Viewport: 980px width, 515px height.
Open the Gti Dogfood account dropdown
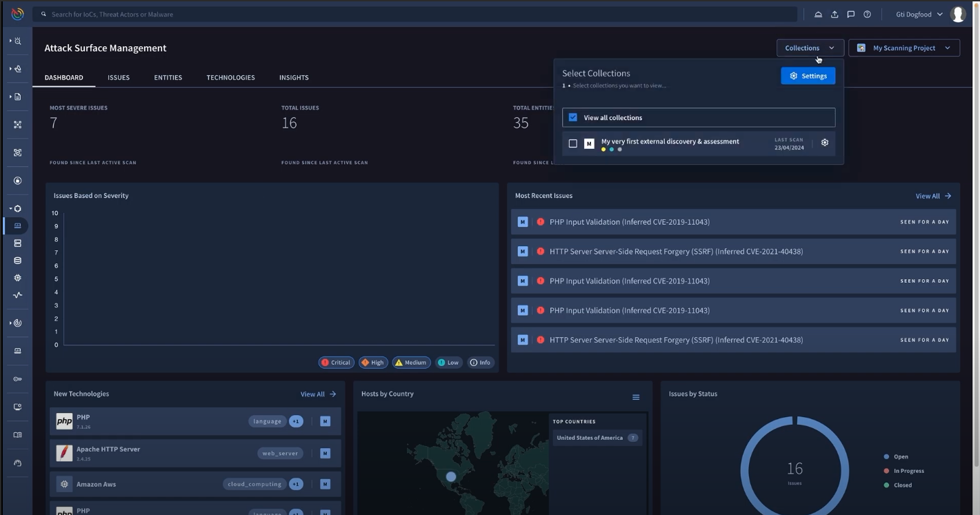(917, 14)
